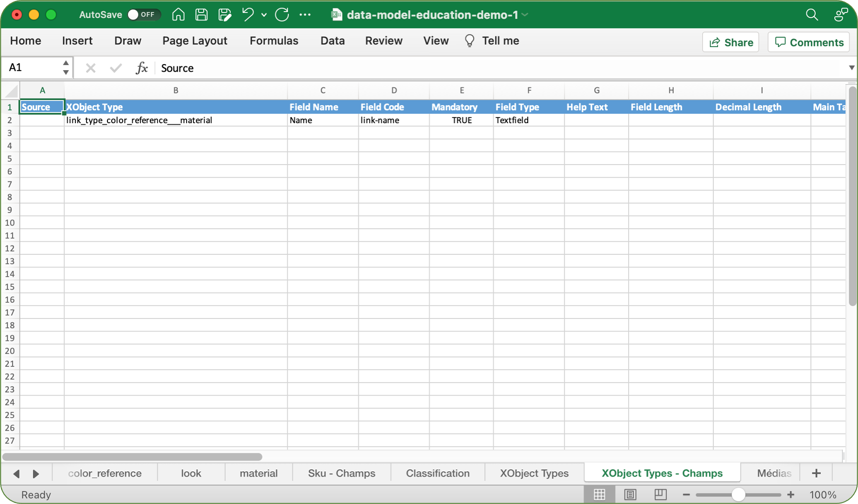Switch to the look sheet tab
Screen dimensions: 858x504
191,473
